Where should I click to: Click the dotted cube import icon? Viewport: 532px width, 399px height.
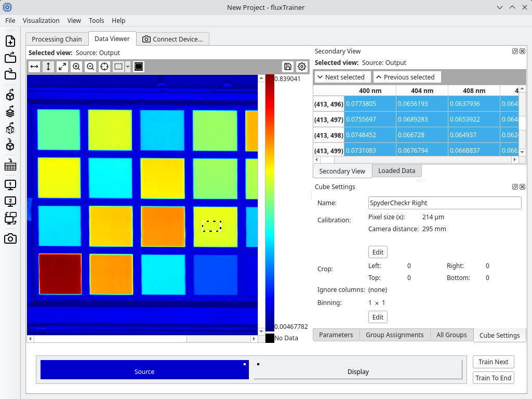coord(10,128)
